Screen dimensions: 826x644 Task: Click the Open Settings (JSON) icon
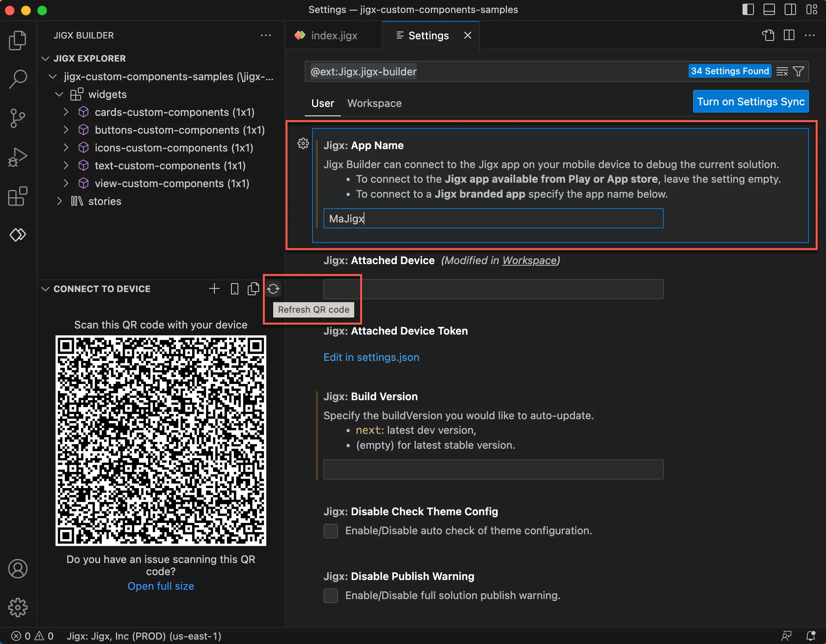(768, 35)
